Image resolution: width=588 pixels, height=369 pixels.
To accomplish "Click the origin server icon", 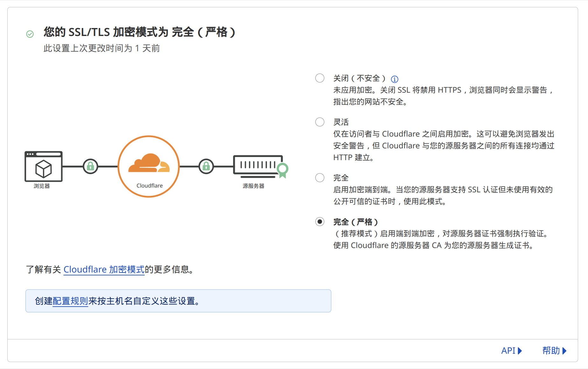I will [258, 166].
